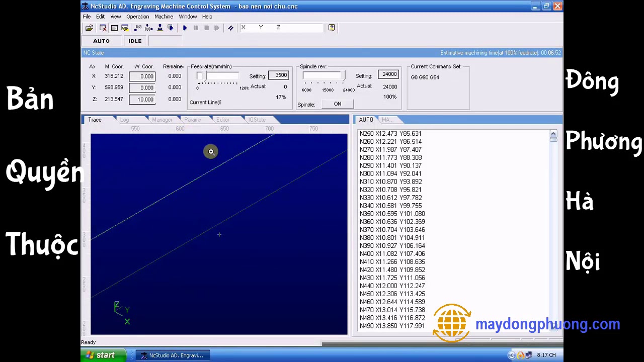Open the View menu

click(x=115, y=17)
